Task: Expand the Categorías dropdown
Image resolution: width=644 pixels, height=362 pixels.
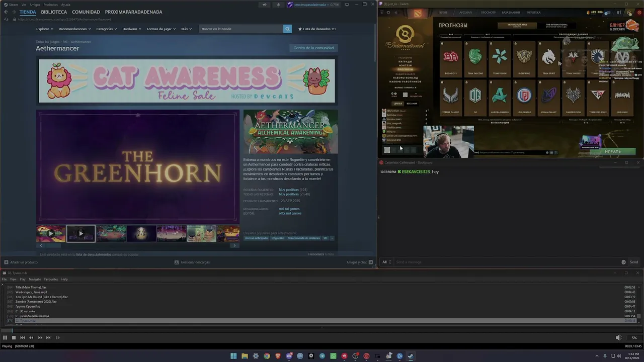Action: [x=106, y=29]
